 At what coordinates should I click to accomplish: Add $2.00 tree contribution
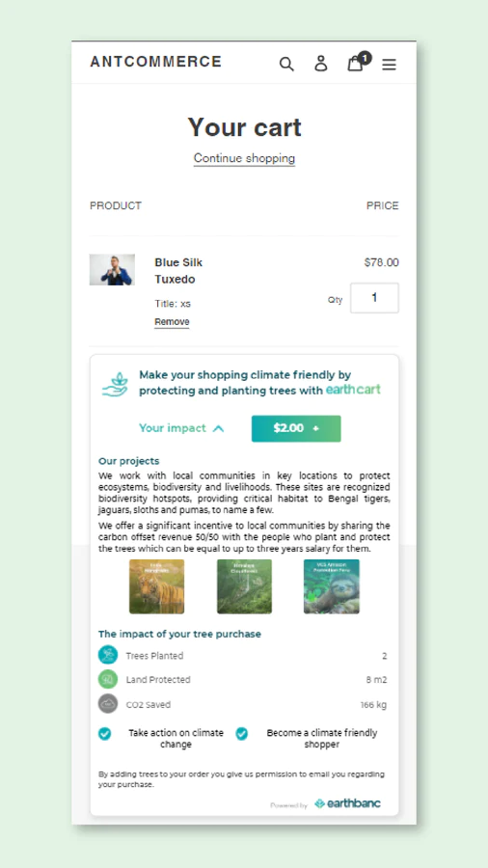click(296, 428)
